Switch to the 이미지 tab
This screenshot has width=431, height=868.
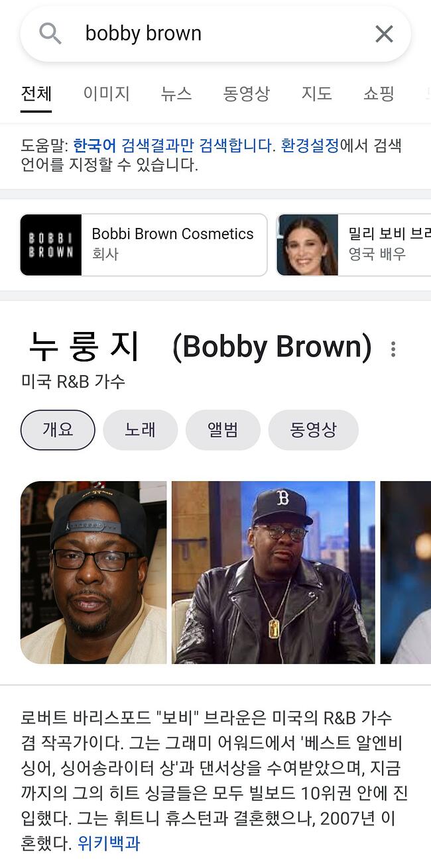point(107,93)
